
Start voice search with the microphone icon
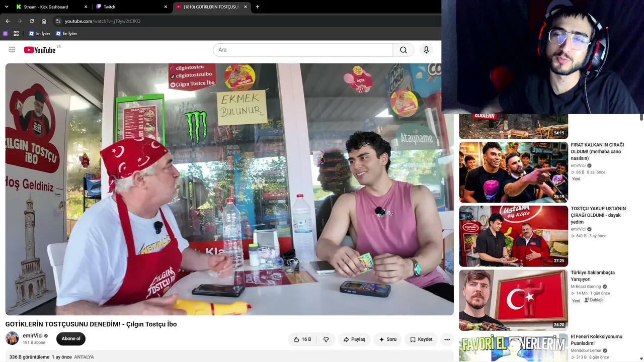pos(426,50)
